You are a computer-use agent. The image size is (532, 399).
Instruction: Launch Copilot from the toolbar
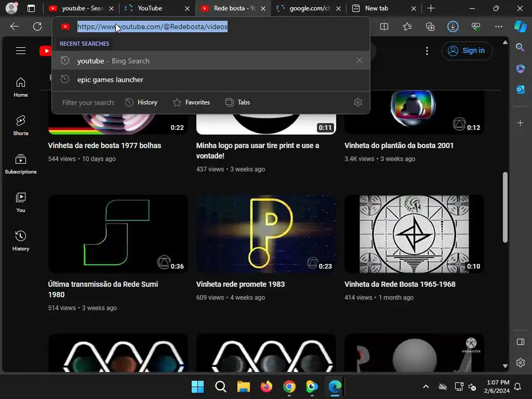click(x=521, y=26)
